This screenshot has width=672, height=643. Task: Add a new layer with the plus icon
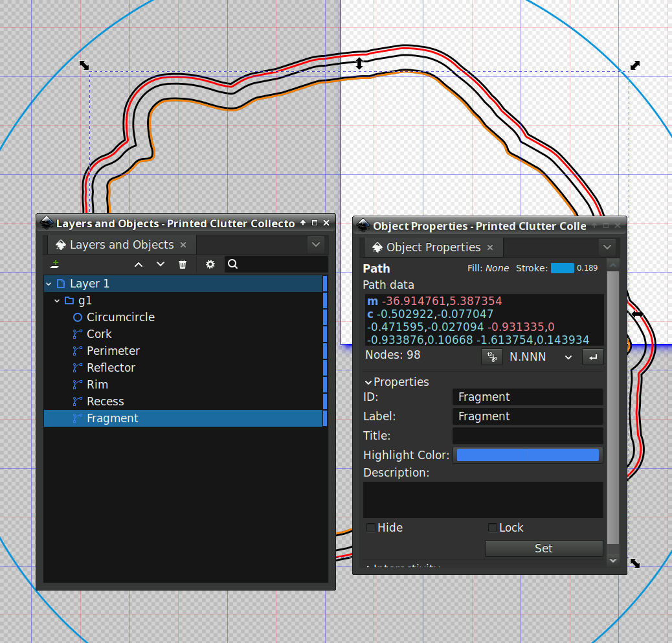point(54,264)
